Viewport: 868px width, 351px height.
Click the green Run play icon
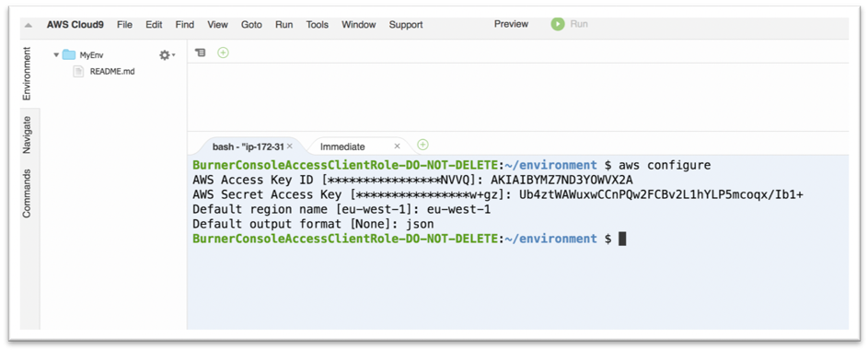point(558,24)
